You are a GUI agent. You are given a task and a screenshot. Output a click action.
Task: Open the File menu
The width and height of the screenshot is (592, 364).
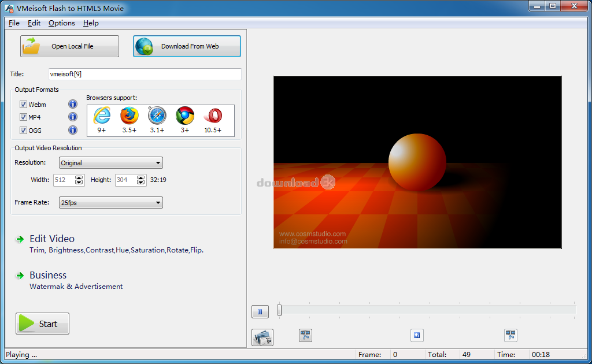point(14,23)
